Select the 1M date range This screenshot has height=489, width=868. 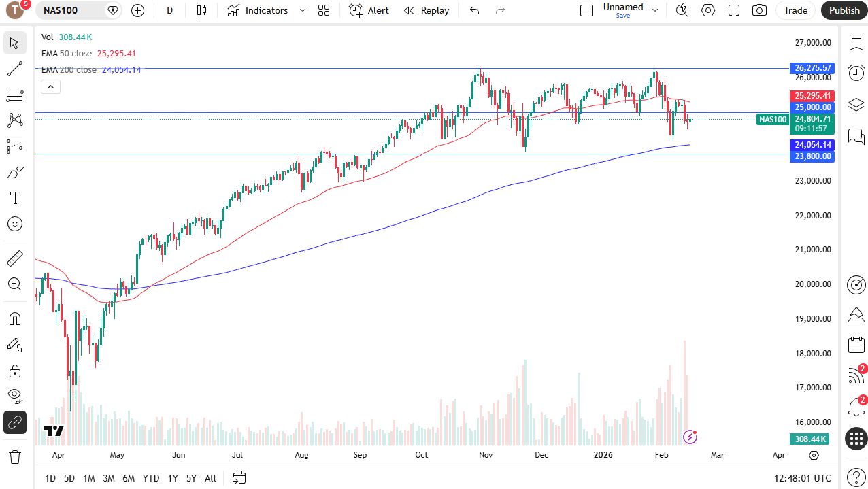click(88, 478)
